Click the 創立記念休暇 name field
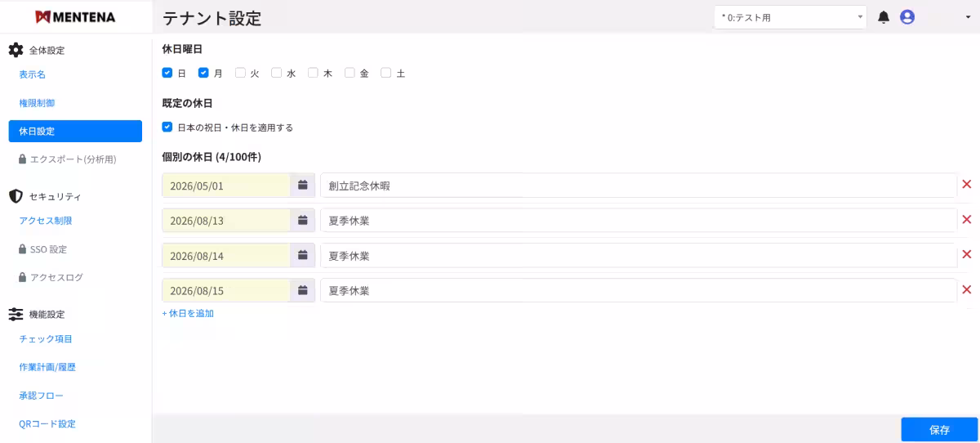 click(x=639, y=186)
